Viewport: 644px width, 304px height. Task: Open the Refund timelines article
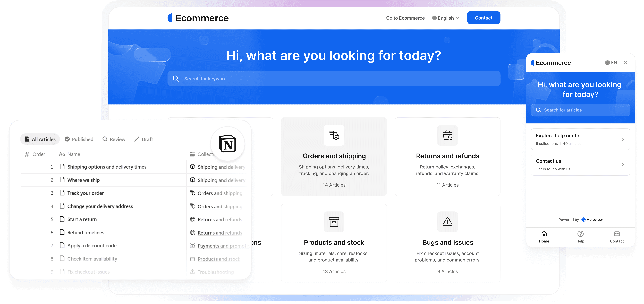pos(86,233)
